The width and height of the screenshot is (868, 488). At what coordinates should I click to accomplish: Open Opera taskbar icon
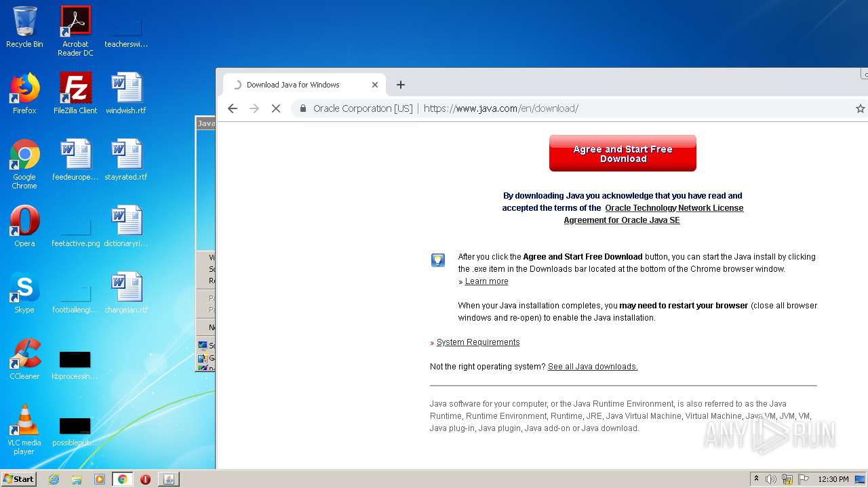[145, 479]
